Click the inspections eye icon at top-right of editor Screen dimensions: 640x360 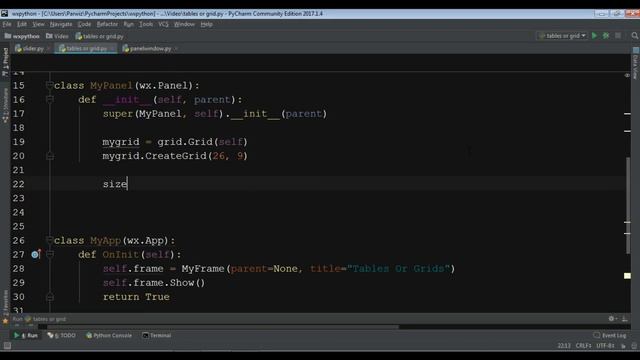[627, 75]
